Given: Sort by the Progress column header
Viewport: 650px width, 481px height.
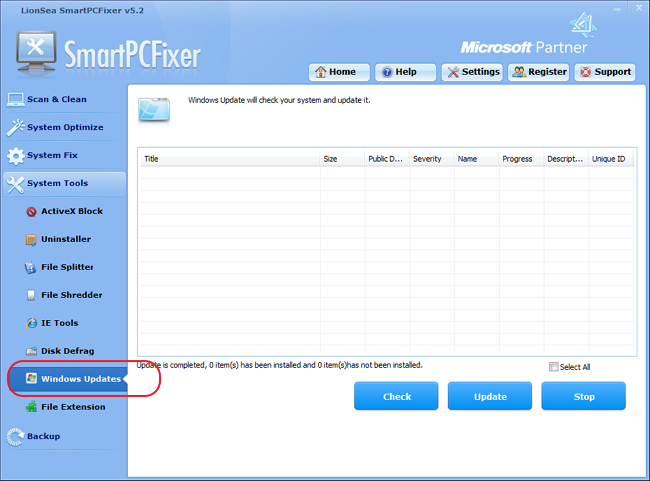Looking at the screenshot, I should 521,159.
